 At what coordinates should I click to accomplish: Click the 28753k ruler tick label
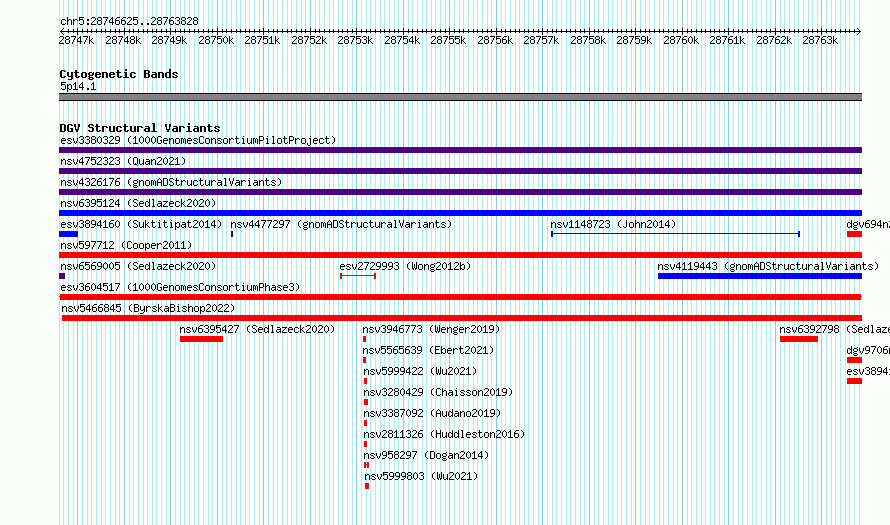point(355,40)
